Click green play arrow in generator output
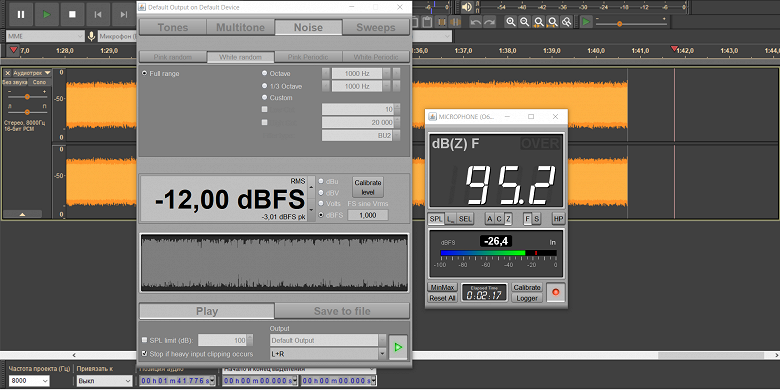This screenshot has width=780, height=390. click(398, 347)
